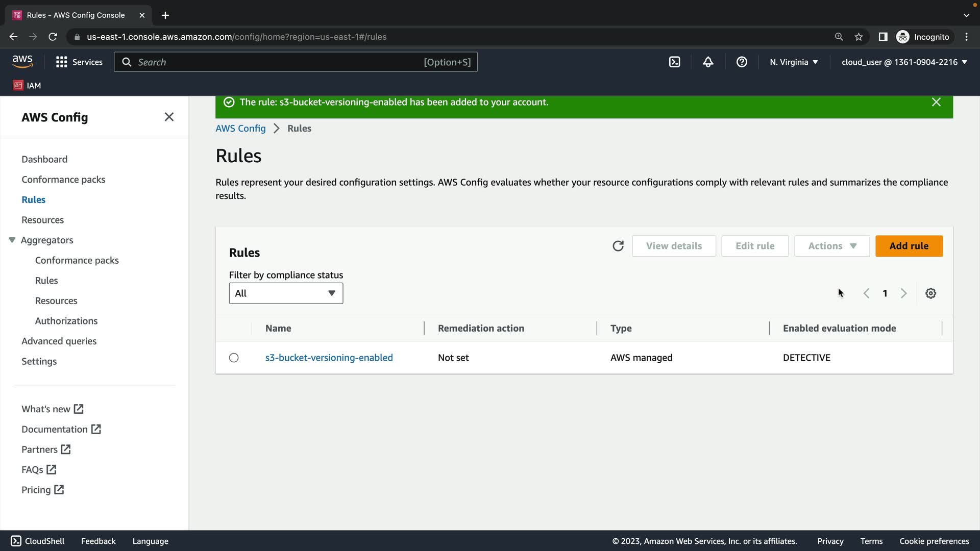This screenshot has width=980, height=551.
Task: Refresh the Rules table
Action: pos(618,246)
